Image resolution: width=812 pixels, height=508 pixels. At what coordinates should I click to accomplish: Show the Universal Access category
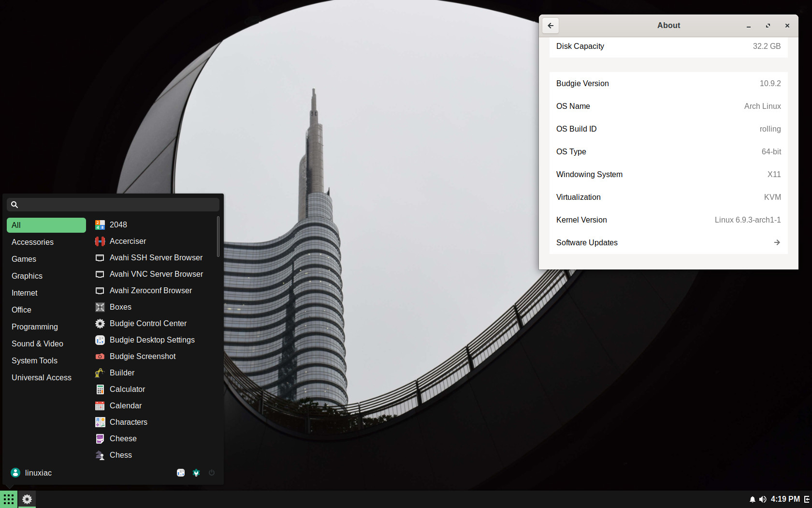[46, 377]
